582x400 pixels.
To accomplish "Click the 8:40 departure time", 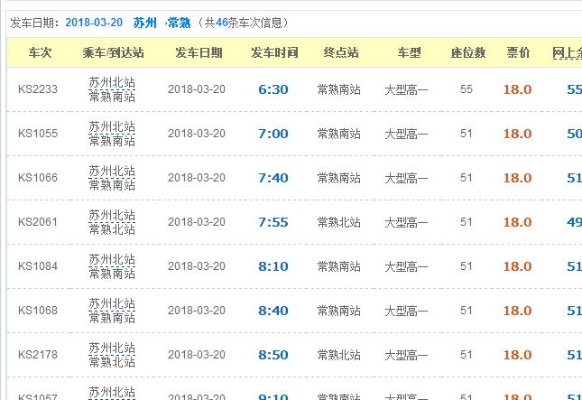I will click(273, 310).
